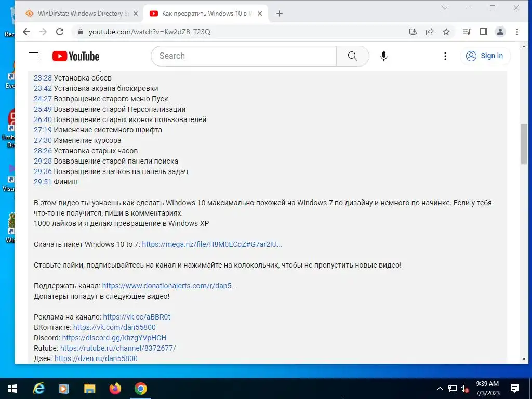Image resolution: width=532 pixels, height=399 pixels.
Task: Go forward in Chrome
Action: pyautogui.click(x=43, y=32)
